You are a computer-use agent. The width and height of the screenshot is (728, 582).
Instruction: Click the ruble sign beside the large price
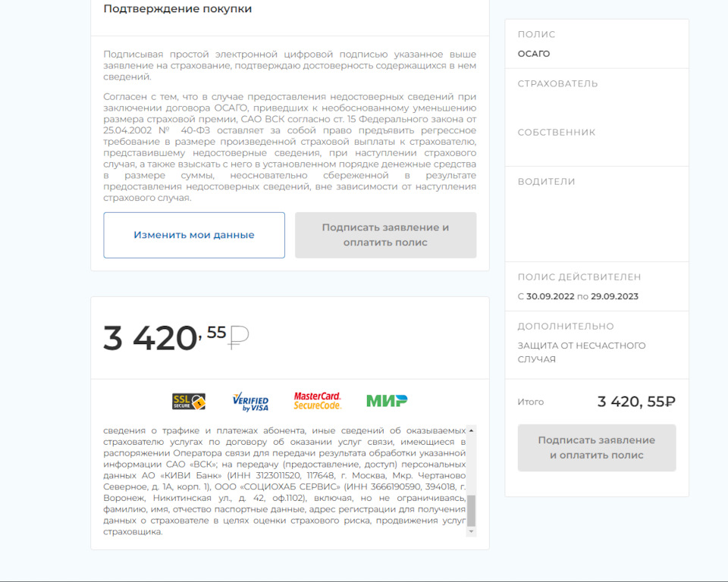point(239,334)
